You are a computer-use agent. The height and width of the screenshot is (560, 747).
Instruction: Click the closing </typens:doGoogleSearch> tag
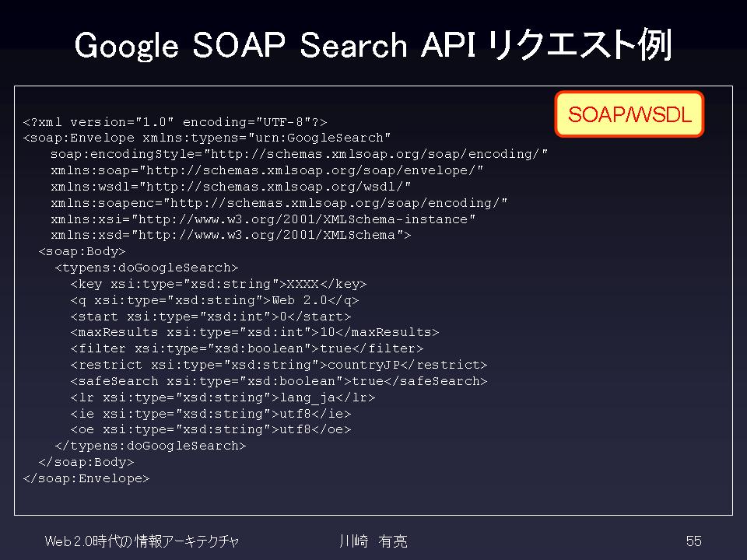click(150, 446)
